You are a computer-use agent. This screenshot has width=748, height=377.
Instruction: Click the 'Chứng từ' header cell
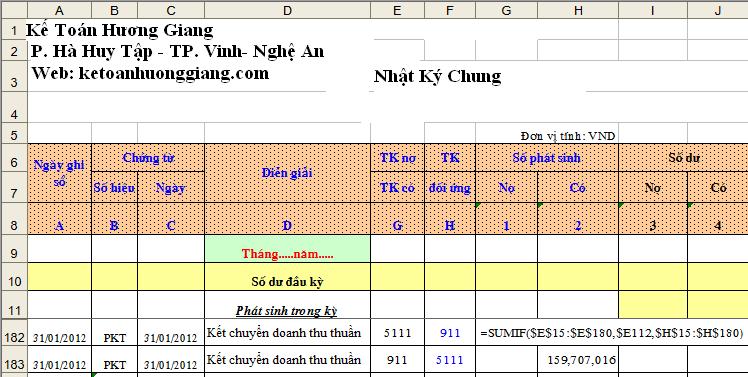[x=148, y=158]
